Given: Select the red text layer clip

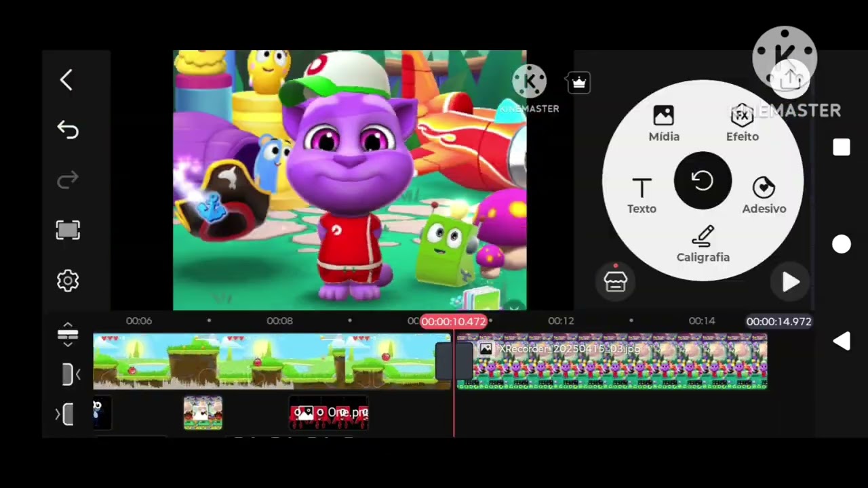Looking at the screenshot, I should click(x=329, y=413).
